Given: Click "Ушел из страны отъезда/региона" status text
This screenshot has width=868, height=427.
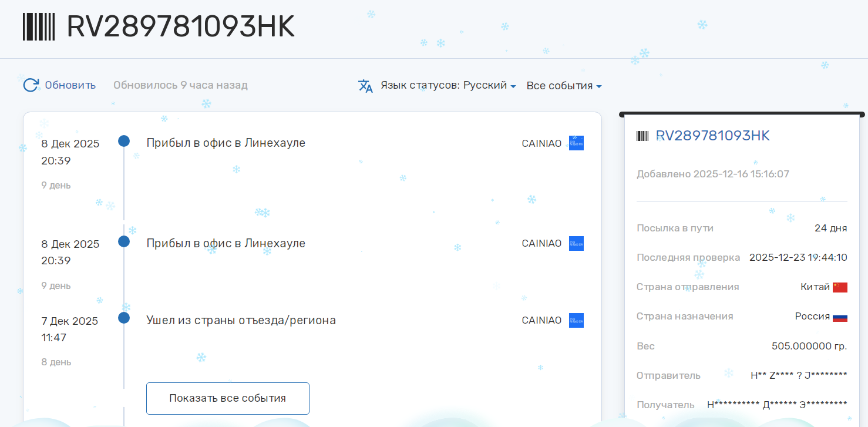Looking at the screenshot, I should (x=241, y=320).
